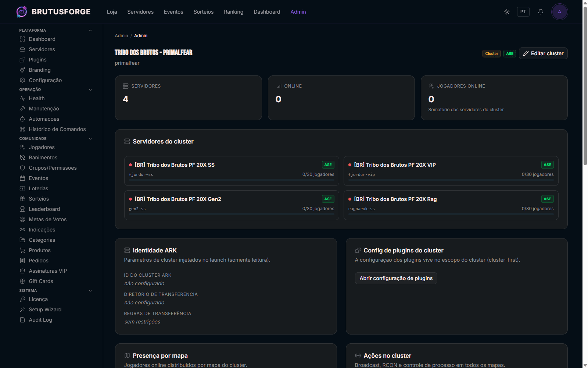
Task: Click the Eventos calendar icon in the sidebar
Action: [x=22, y=178]
